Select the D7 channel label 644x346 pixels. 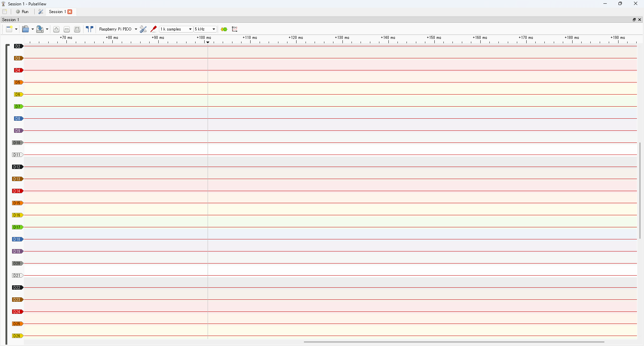[18, 107]
